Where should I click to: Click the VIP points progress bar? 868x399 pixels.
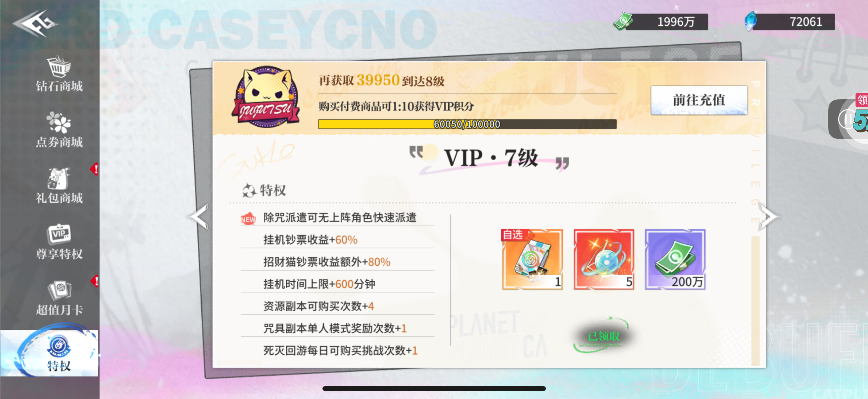click(467, 124)
